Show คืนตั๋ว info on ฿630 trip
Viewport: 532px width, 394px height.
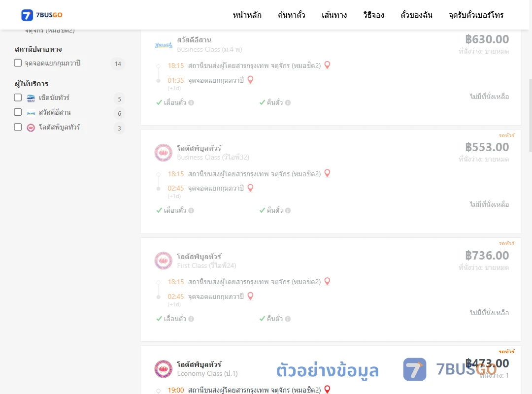pos(288,102)
